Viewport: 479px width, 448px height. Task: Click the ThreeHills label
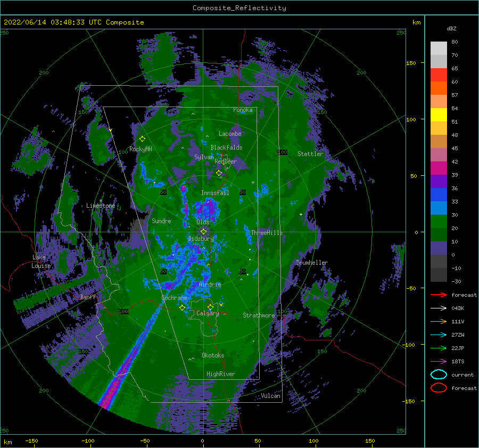[x=267, y=233]
